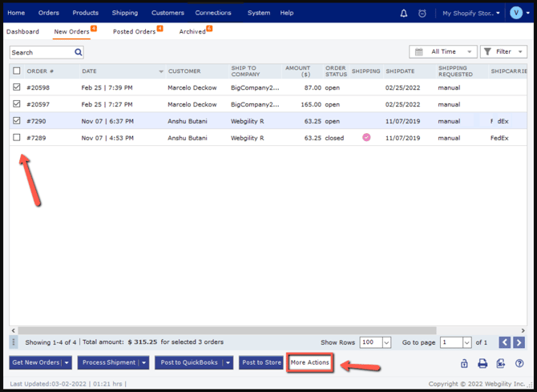537x392 pixels.
Task: Open the All Time date range dropdown
Action: (x=442, y=52)
